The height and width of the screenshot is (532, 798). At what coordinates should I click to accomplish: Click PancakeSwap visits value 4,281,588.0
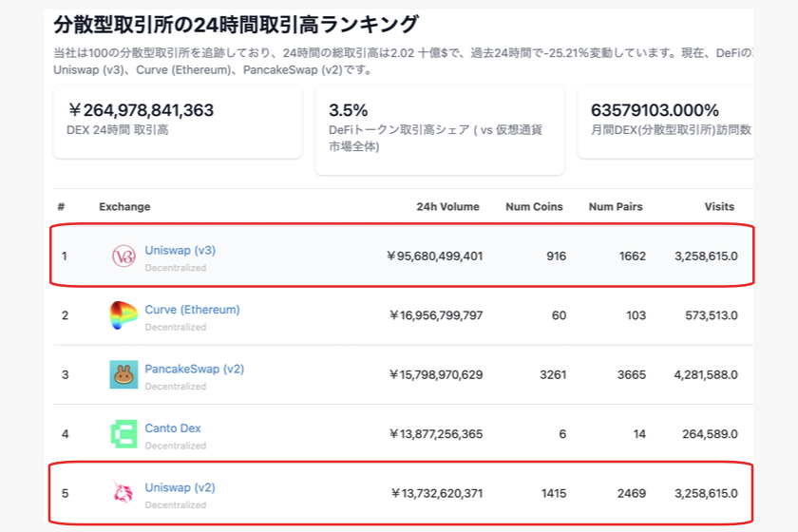[706, 374]
